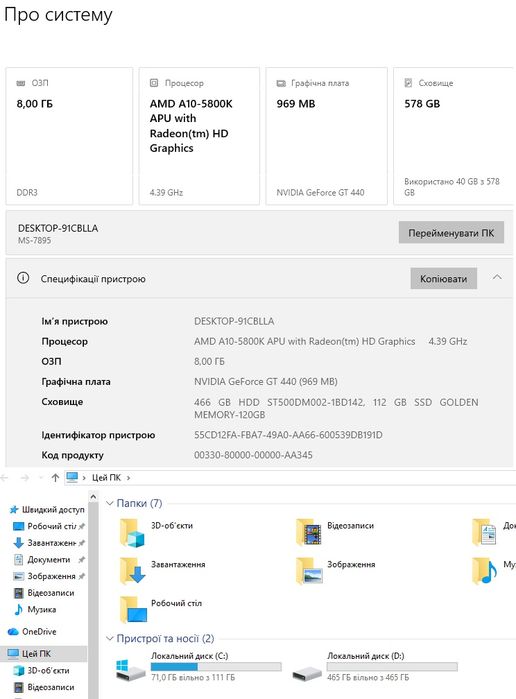The image size is (516, 699).
Task: Select Робочий стіл in Quick access sidebar
Action: pyautogui.click(x=52, y=526)
